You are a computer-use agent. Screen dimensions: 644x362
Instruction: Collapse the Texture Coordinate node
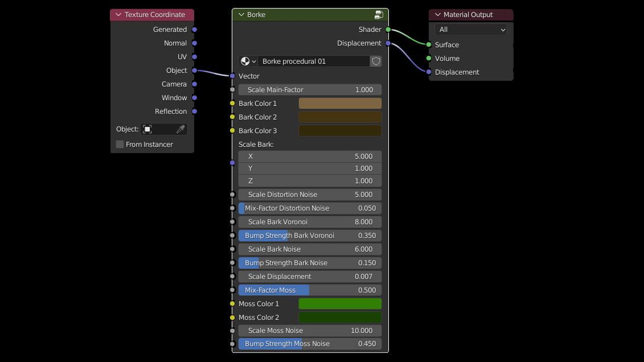pos(118,15)
